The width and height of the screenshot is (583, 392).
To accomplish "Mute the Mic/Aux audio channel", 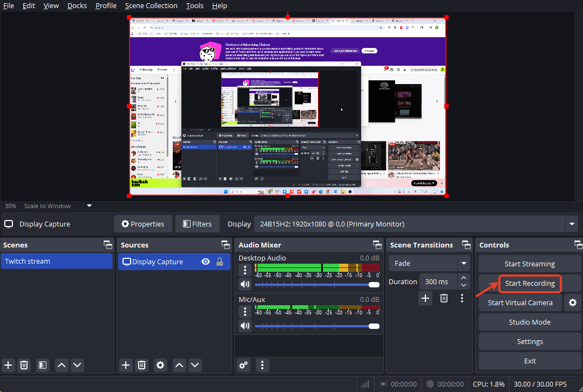I will 245,326.
